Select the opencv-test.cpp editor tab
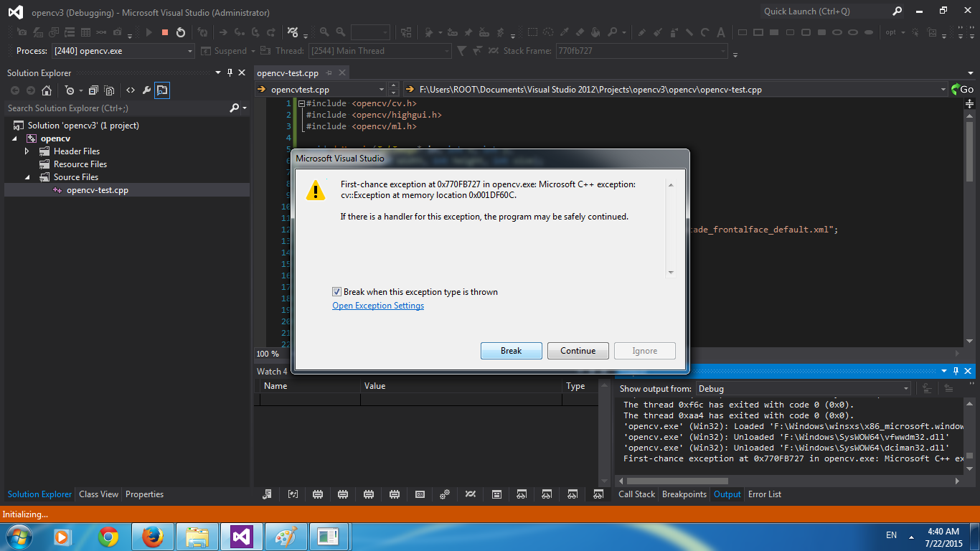 click(288, 73)
